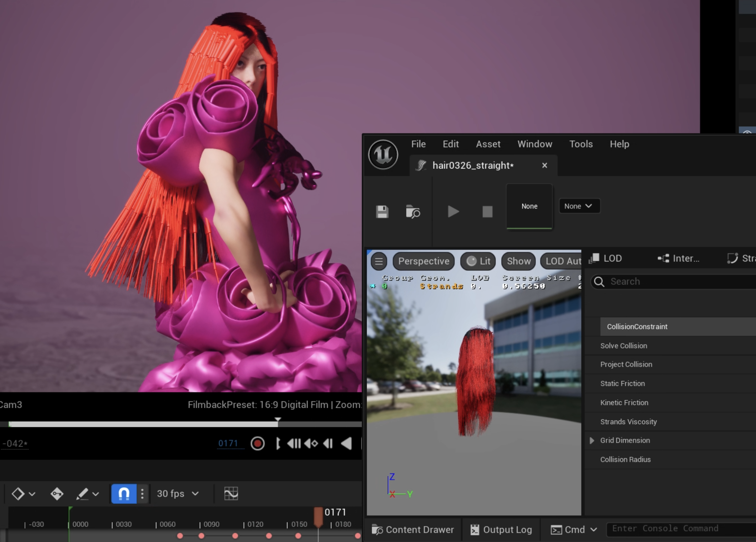Image resolution: width=756 pixels, height=542 pixels.
Task: Expand the Grid Dimension property
Action: click(592, 441)
